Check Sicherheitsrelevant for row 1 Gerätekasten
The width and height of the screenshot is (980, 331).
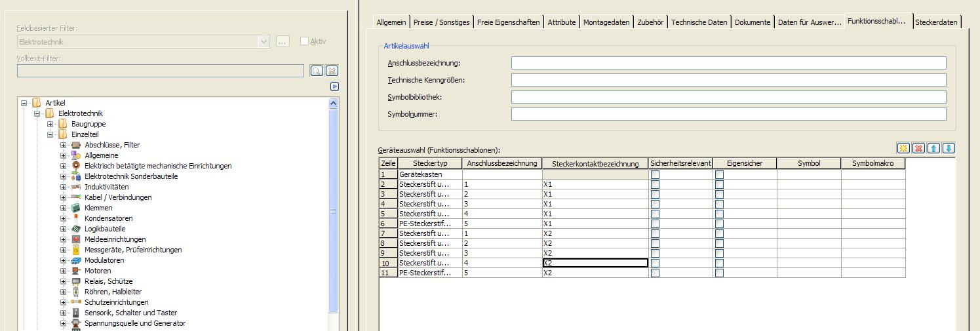click(x=655, y=174)
